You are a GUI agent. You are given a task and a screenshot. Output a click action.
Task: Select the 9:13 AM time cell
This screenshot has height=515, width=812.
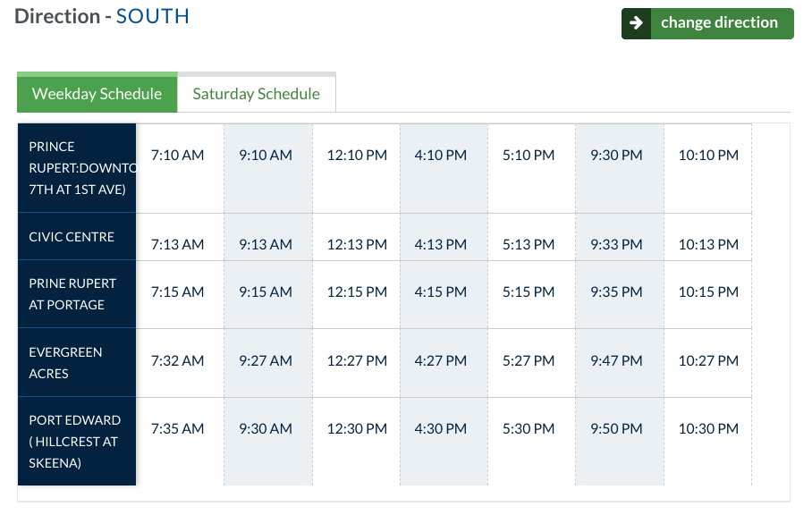point(266,245)
